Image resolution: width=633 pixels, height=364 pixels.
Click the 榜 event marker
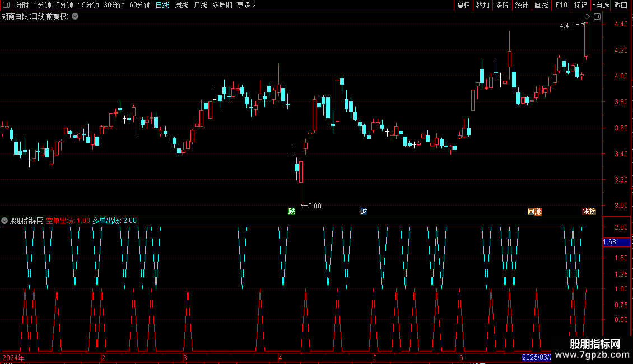[x=592, y=212]
